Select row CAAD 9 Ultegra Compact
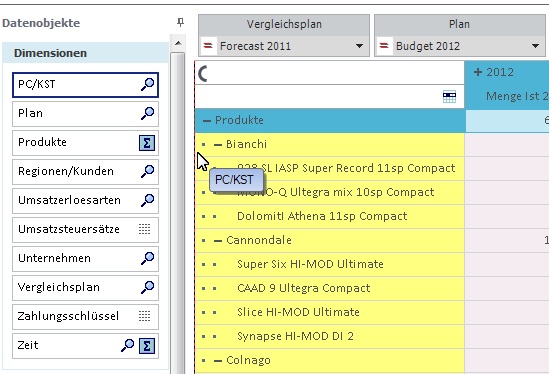Screen dimensions: 549x374 pyautogui.click(x=330, y=288)
